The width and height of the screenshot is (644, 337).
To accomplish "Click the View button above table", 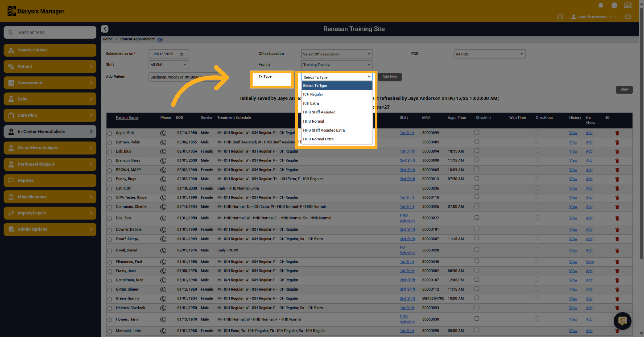I will 624,90.
